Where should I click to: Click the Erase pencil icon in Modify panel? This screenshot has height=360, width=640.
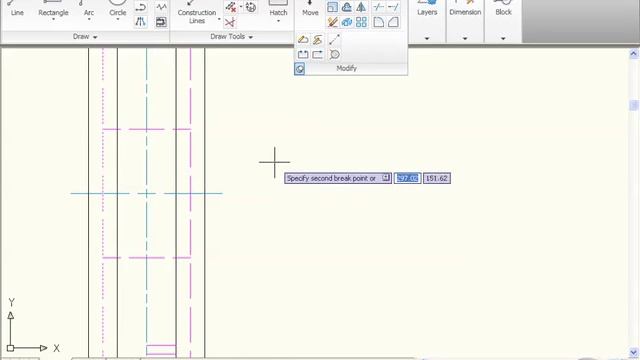333,22
